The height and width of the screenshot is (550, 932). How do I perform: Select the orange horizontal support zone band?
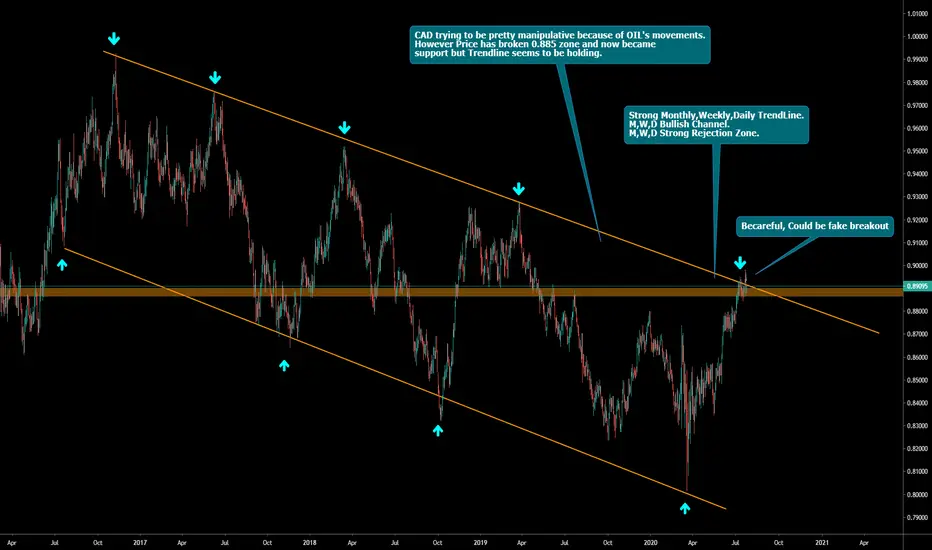(x=452, y=292)
